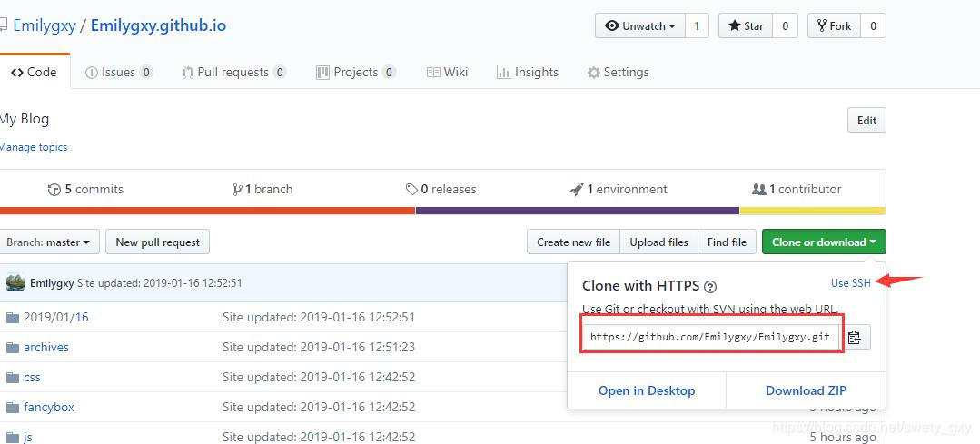The width and height of the screenshot is (980, 444).
Task: Toggle the Clone or download dropdown
Action: pos(824,242)
